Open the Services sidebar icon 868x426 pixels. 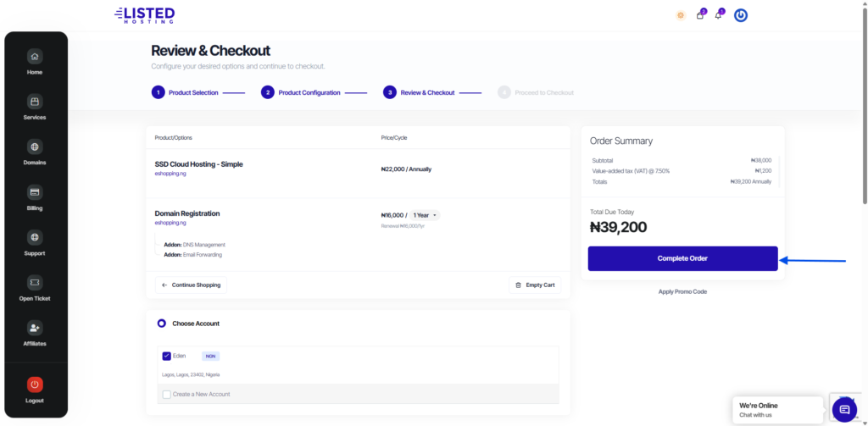tap(35, 102)
